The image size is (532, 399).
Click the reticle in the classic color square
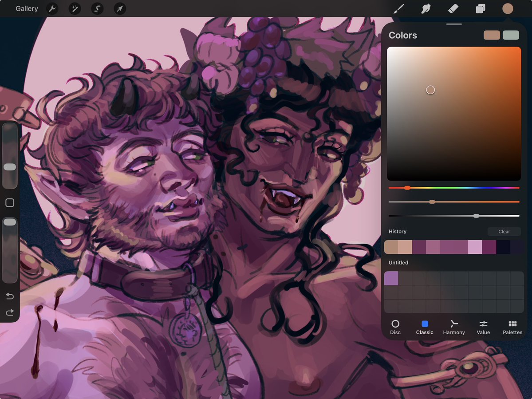430,90
